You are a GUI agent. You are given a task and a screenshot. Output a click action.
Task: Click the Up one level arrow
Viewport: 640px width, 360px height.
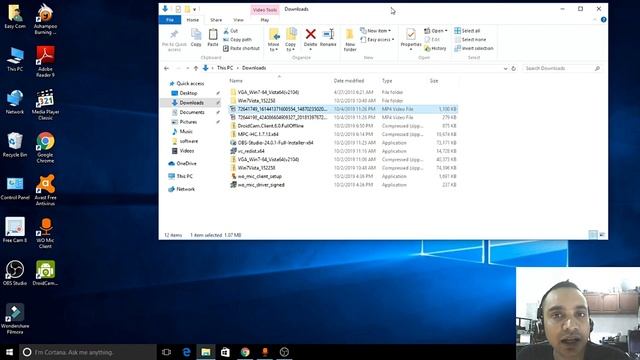[196, 68]
